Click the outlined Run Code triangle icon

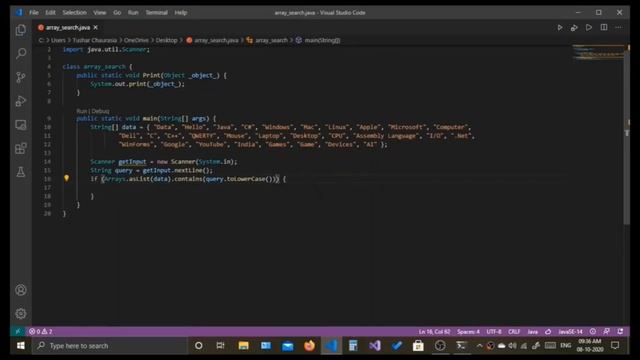tap(589, 28)
